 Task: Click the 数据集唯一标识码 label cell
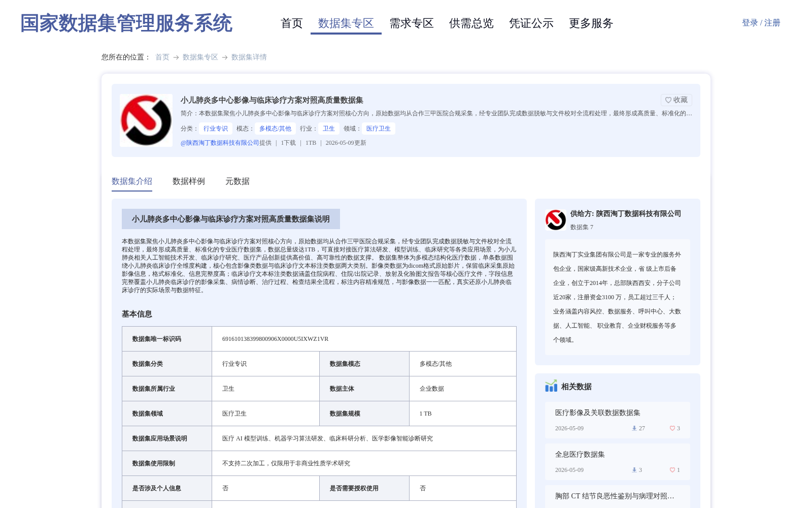pyautogui.click(x=167, y=339)
